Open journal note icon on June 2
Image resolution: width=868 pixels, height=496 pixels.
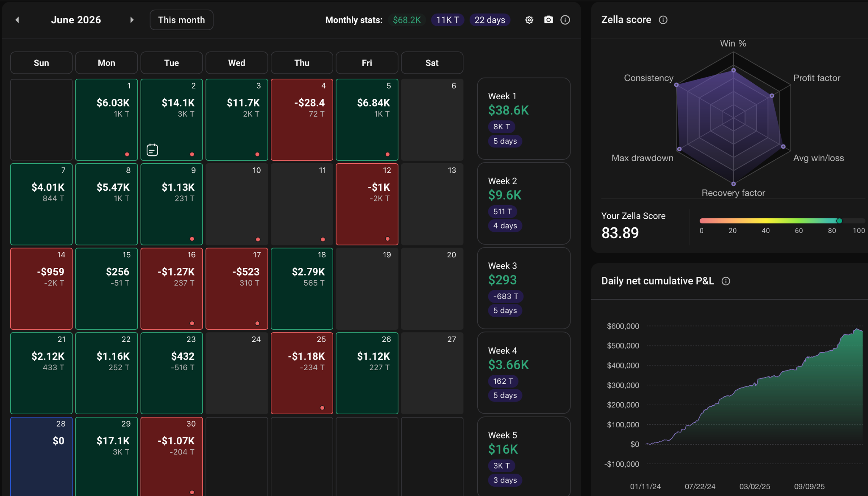pos(152,150)
